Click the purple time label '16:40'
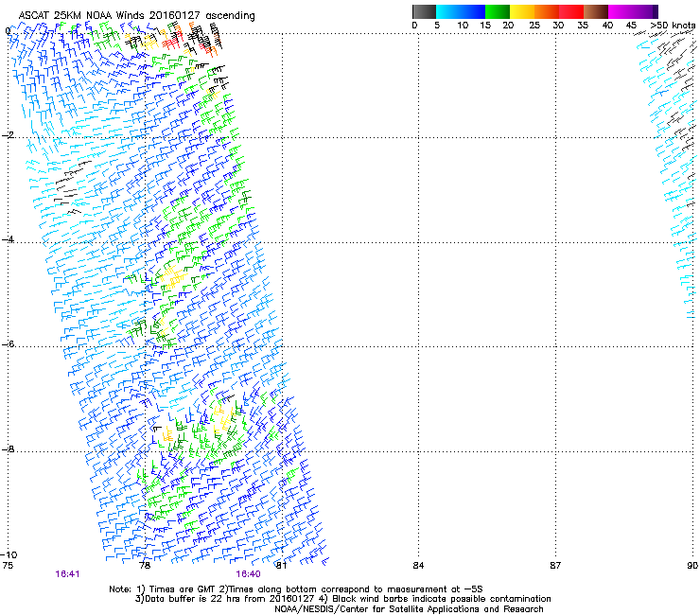Screen dimensions: 700x615 tap(248, 574)
